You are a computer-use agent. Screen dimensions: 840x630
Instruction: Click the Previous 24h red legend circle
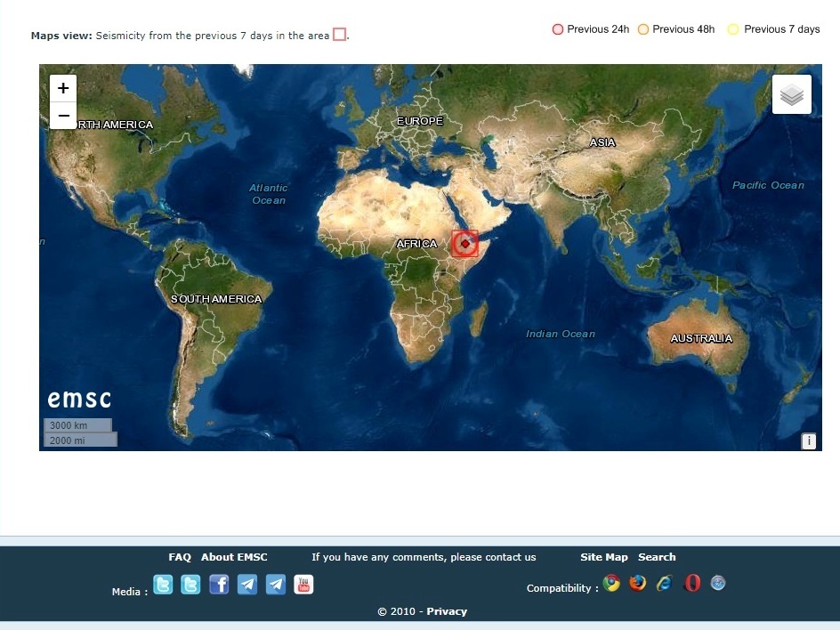point(558,29)
